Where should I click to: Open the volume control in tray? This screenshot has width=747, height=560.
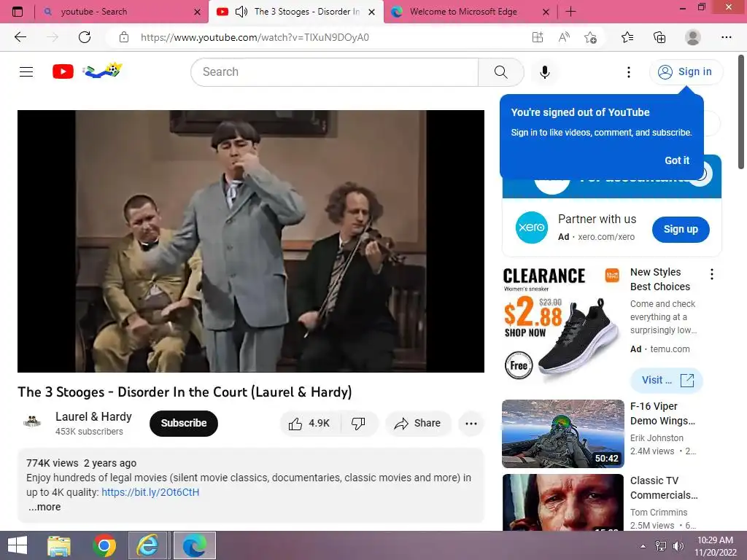[678, 546]
